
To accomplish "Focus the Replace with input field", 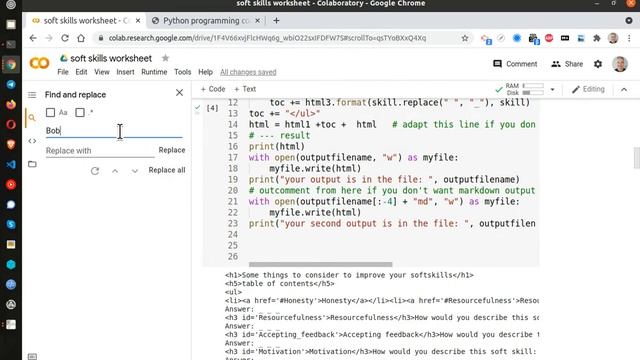I will [100, 151].
